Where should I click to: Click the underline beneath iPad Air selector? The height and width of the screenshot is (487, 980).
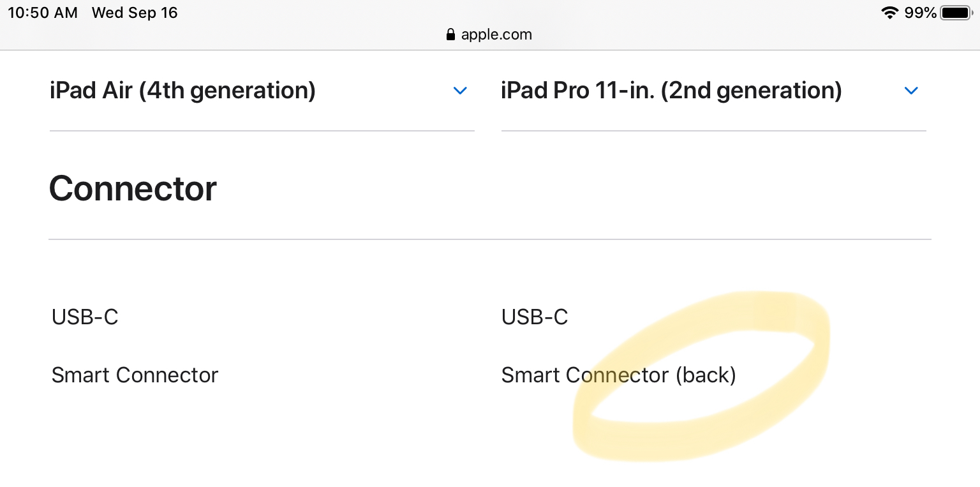tap(262, 131)
